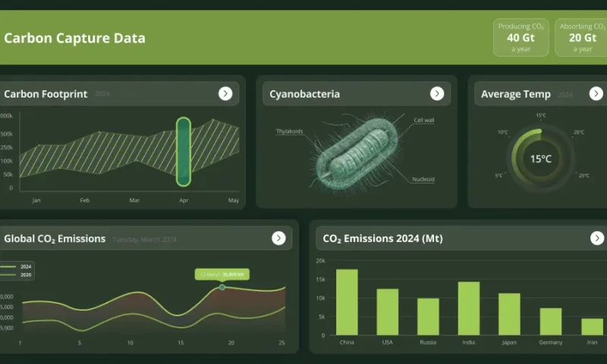
Task: Click the China axis label
Action: [347, 342]
